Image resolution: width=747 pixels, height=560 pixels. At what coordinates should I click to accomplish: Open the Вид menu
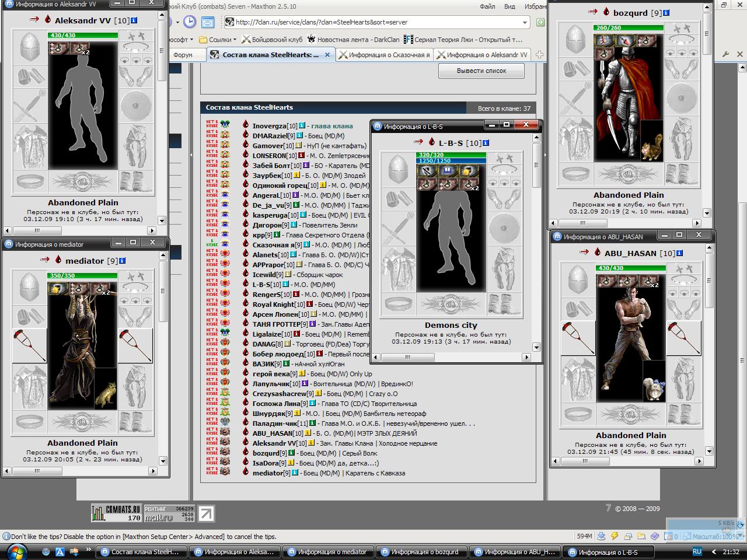[509, 6]
